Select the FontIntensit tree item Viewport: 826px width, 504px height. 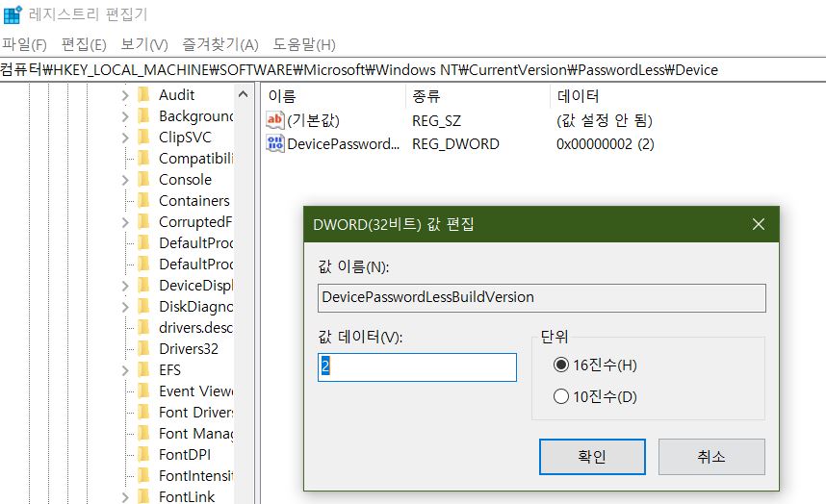pos(196,475)
